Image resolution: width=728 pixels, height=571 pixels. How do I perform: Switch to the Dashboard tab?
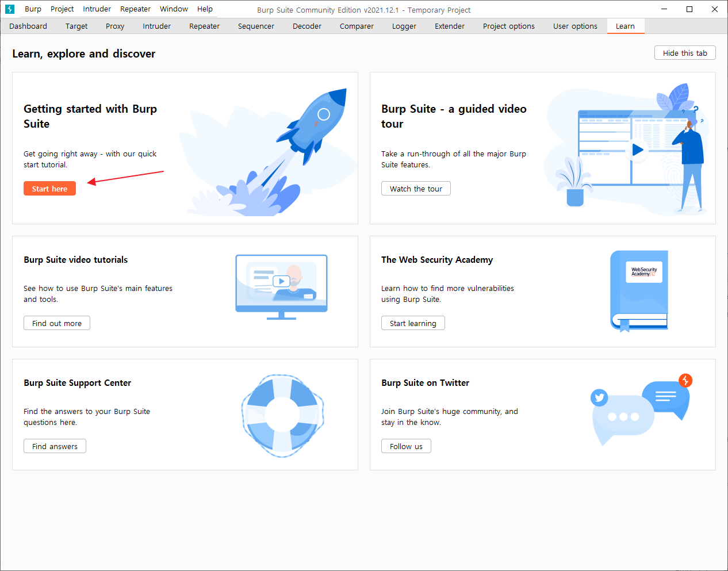28,26
